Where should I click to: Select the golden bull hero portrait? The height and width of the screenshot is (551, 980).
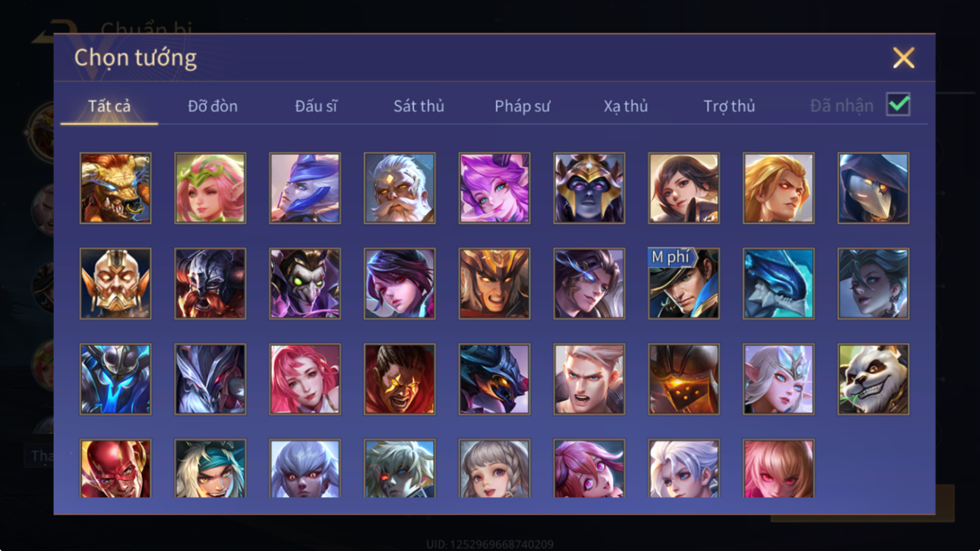click(x=116, y=188)
